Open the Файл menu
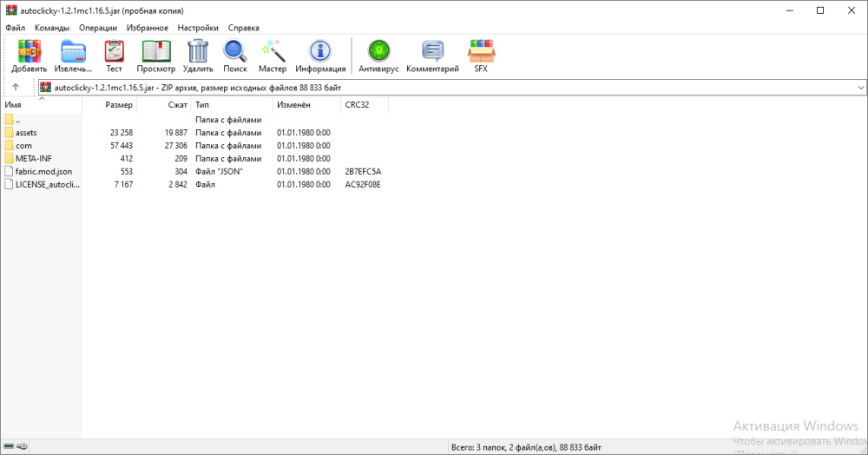This screenshot has height=455, width=868. click(x=16, y=28)
